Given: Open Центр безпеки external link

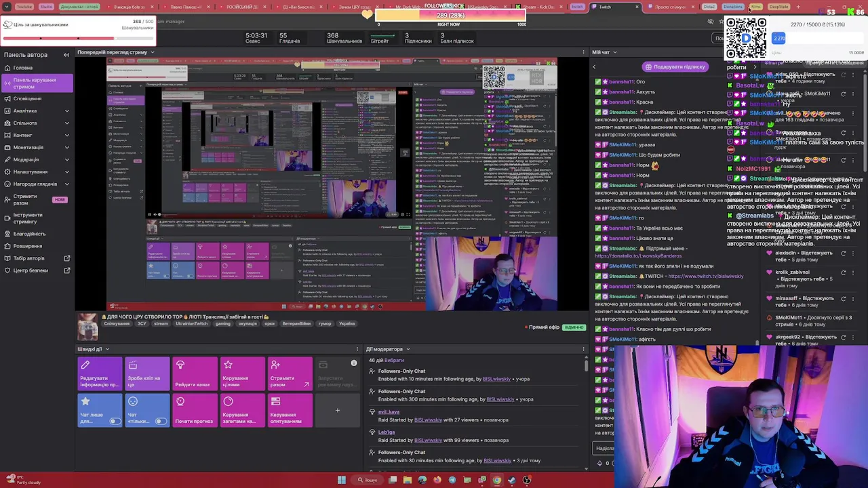Looking at the screenshot, I should coord(37,270).
